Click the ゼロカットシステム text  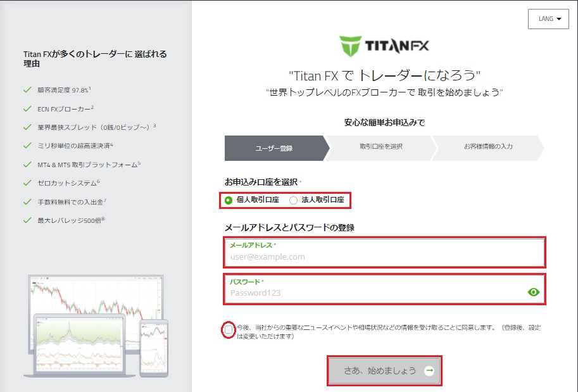pos(67,183)
